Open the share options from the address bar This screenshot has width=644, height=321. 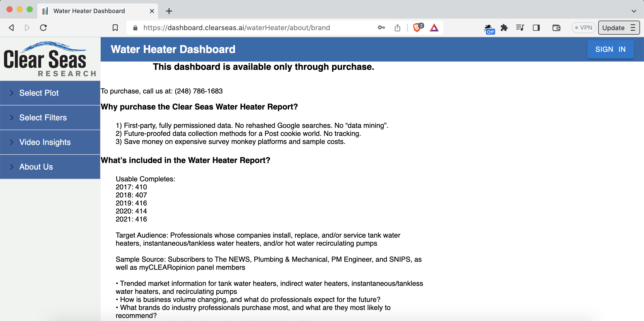[x=397, y=28]
